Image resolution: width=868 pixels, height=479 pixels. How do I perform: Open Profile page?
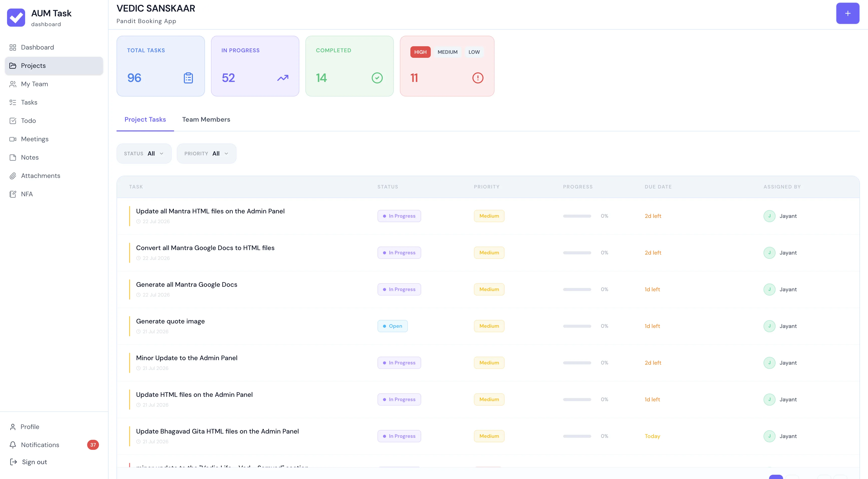click(54, 427)
